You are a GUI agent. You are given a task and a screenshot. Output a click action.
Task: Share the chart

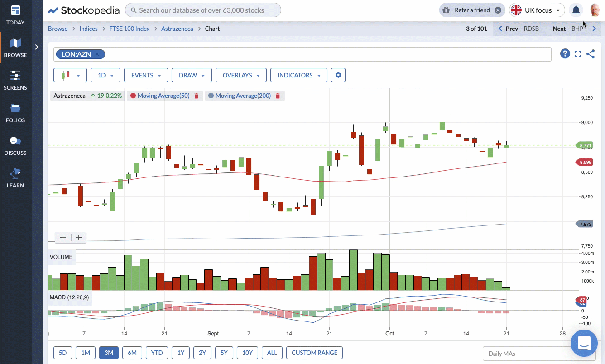[591, 54]
